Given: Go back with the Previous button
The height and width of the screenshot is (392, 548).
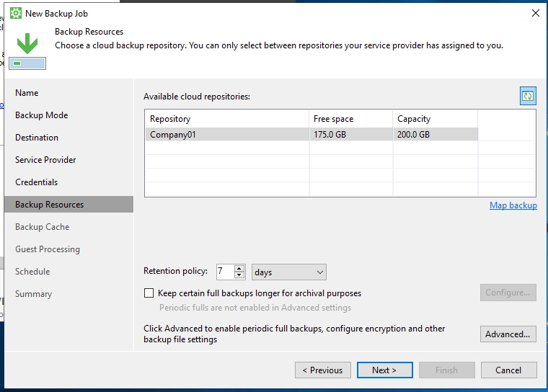Looking at the screenshot, I should click(x=322, y=370).
